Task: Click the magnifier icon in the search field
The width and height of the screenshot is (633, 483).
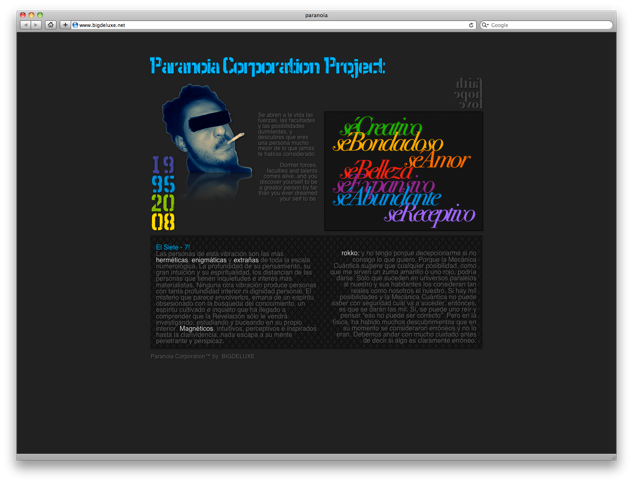Action: [x=486, y=24]
